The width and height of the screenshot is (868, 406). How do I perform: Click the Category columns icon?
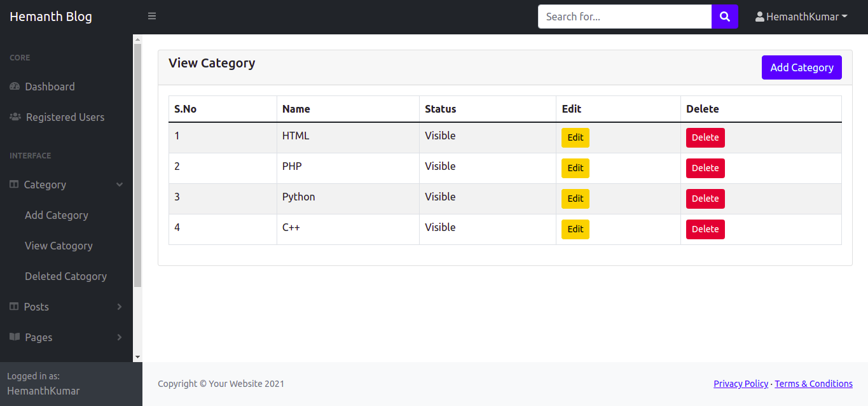[14, 185]
